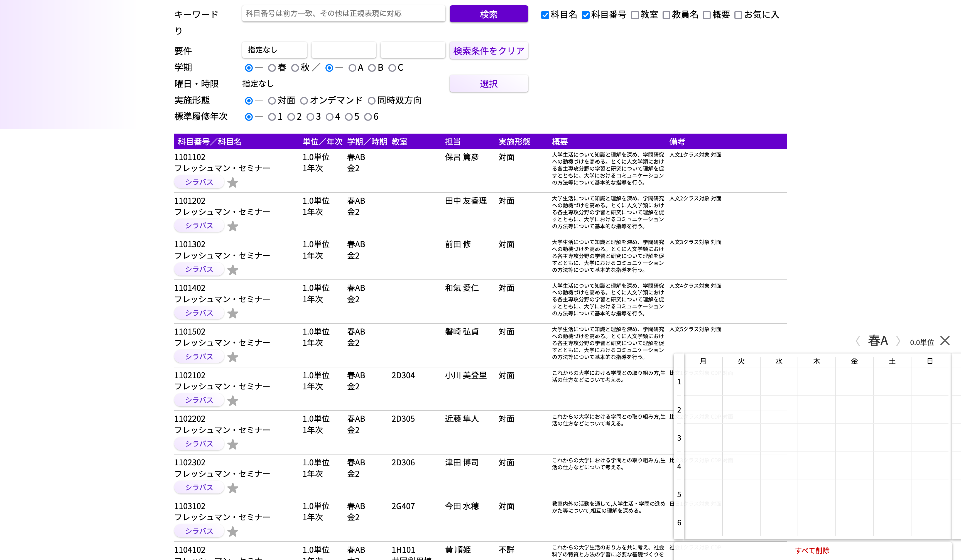Favorite course 1101502 with star icon

pos(233,357)
